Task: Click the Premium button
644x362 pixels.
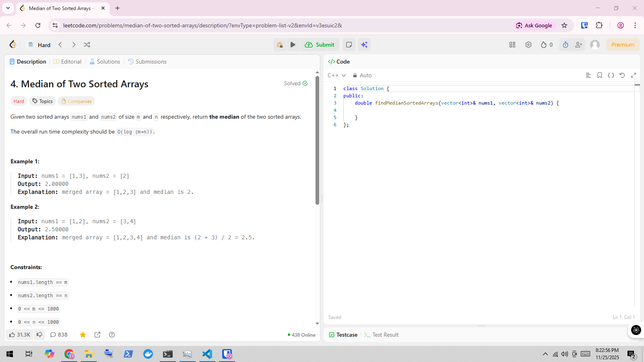Action: click(x=623, y=45)
